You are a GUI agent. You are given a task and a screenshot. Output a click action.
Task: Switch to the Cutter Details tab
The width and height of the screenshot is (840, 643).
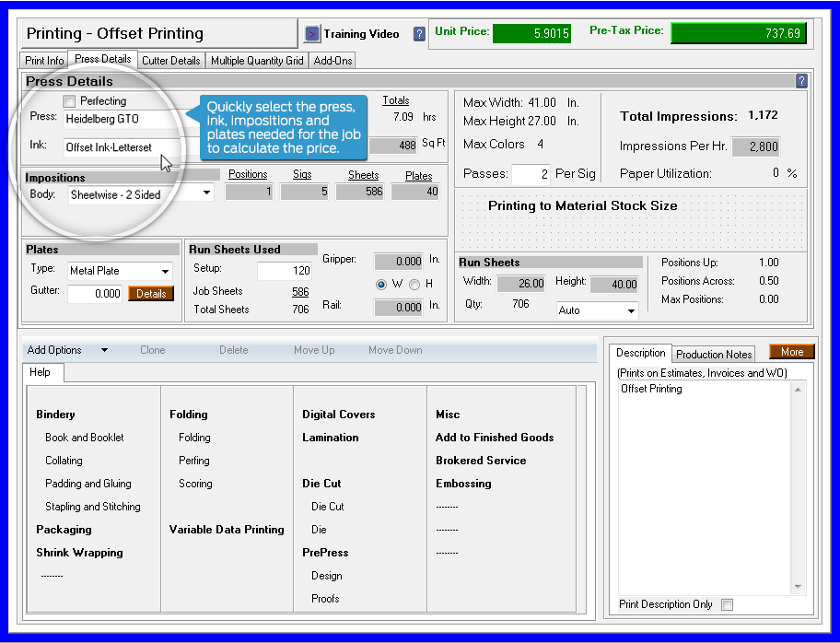[x=170, y=60]
